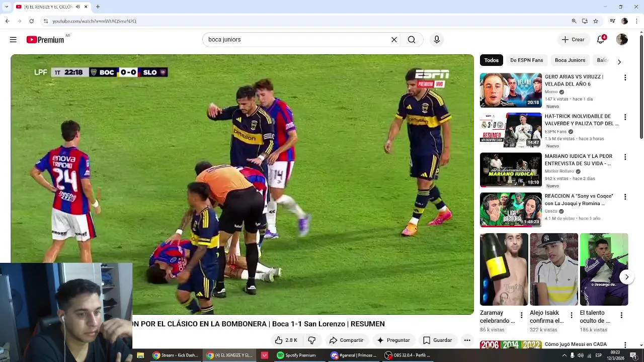Like the video with 2.8 K likes
Screen dimensions: 644x362
coord(286,340)
